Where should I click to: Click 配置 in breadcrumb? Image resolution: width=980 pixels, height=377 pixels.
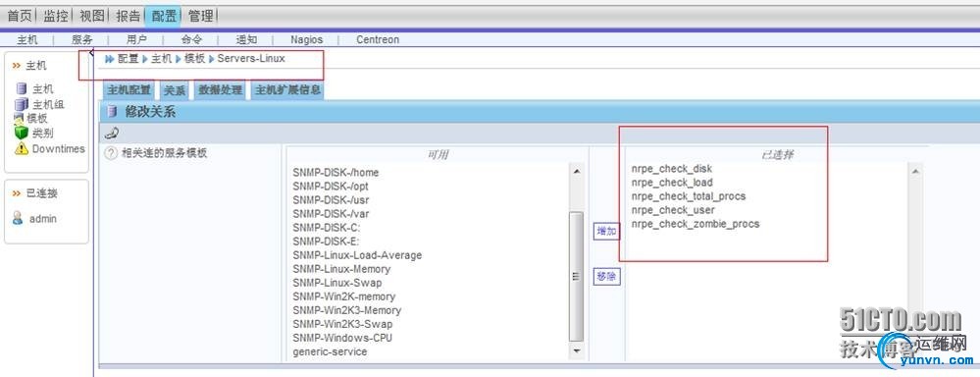pos(129,58)
